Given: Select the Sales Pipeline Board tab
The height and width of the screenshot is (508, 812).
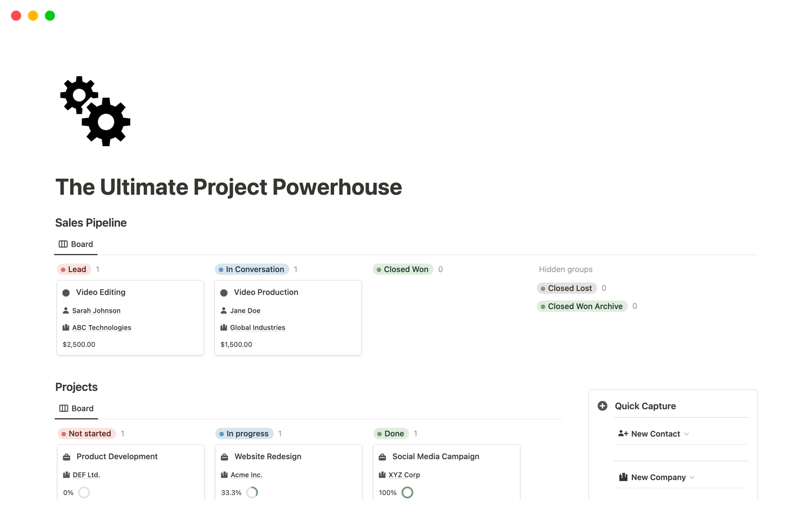Looking at the screenshot, I should tap(76, 244).
